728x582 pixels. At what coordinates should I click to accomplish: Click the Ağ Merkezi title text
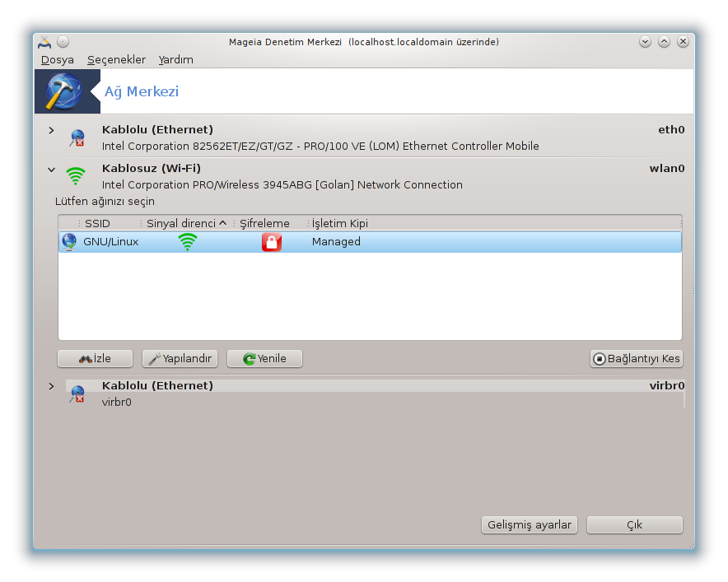(x=142, y=92)
